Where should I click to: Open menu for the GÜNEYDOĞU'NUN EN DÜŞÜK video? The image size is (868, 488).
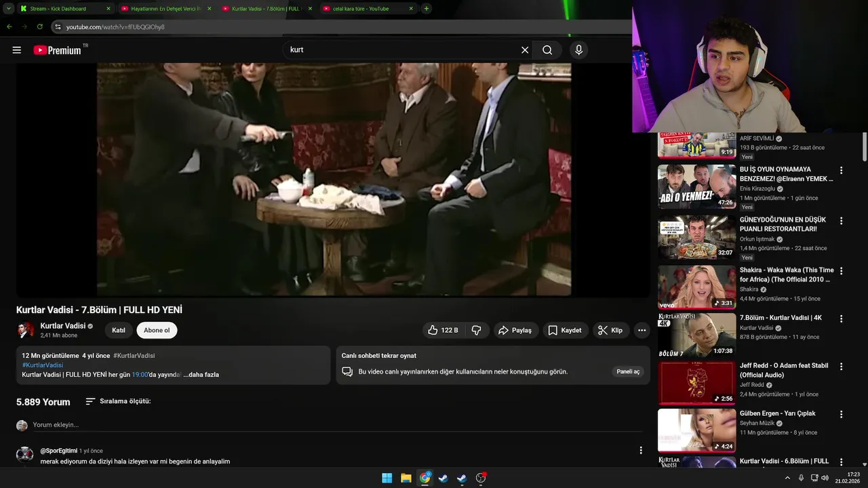point(841,220)
